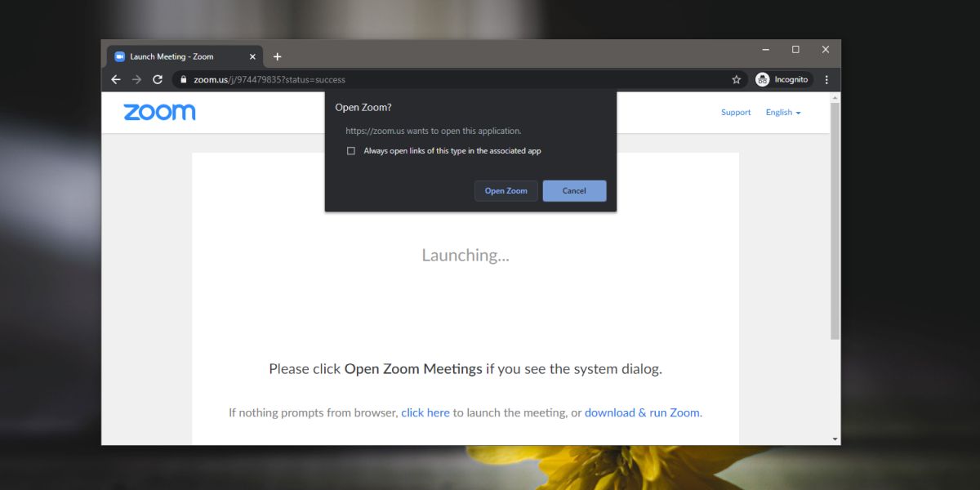
Task: Select the Launch Meeting - Zoom tab
Action: (185, 56)
